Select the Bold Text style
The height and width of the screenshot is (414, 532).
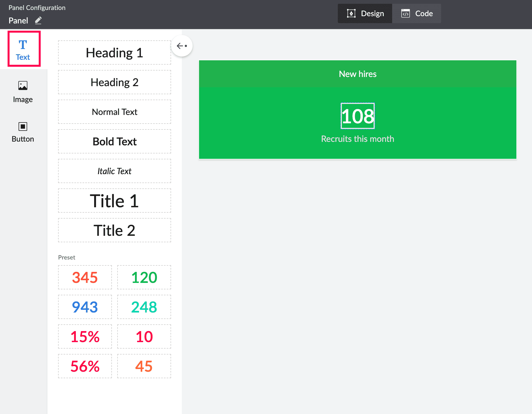coord(114,142)
